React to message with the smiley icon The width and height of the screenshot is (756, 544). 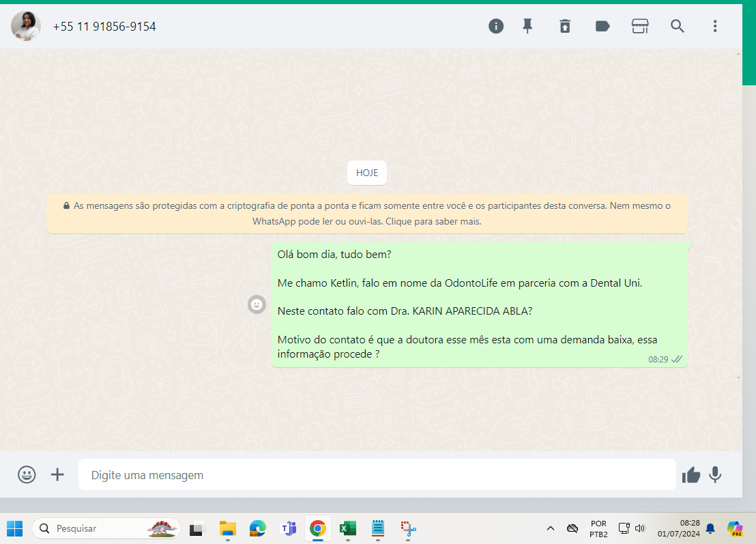coord(257,304)
